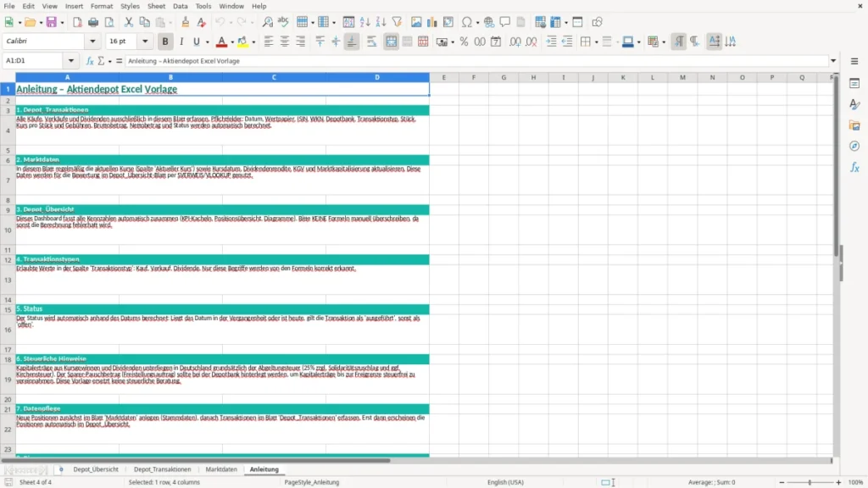Insert an image
The height and width of the screenshot is (488, 868).
tap(416, 22)
